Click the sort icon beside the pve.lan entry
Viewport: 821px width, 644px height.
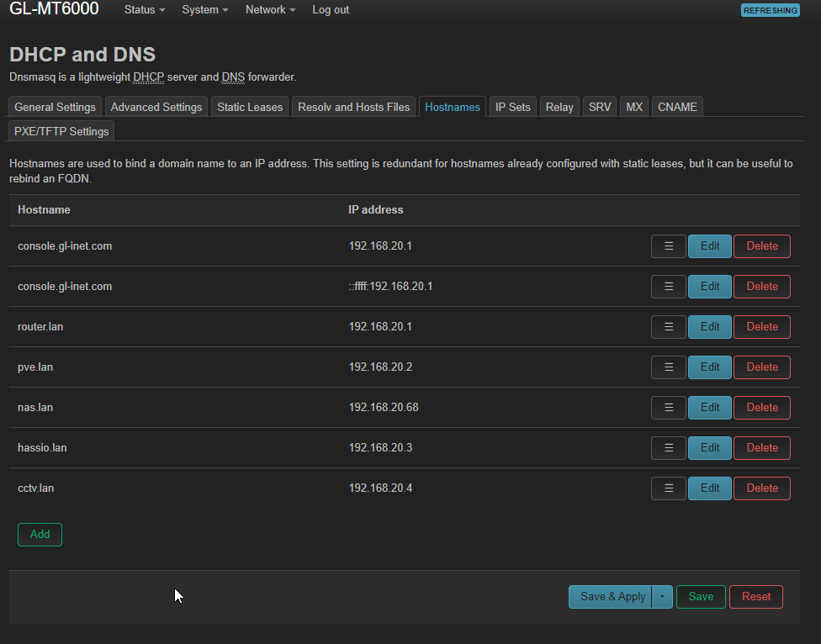tap(668, 367)
